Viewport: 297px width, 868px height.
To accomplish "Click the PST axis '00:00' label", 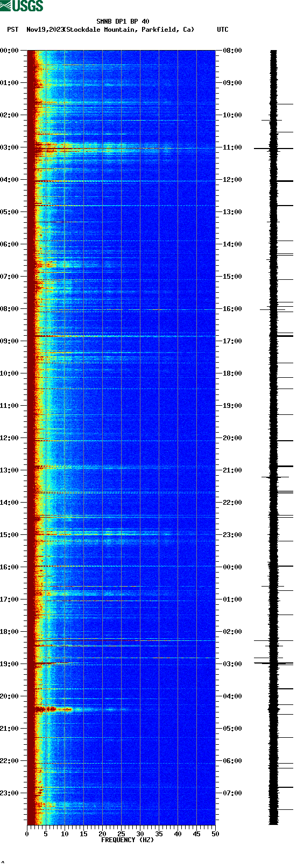I will (x=10, y=51).
